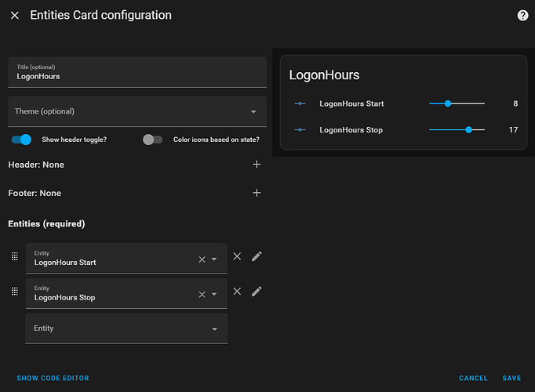Viewport: 535px width, 392px height.
Task: Enable Color icons based on state
Action: tap(152, 140)
